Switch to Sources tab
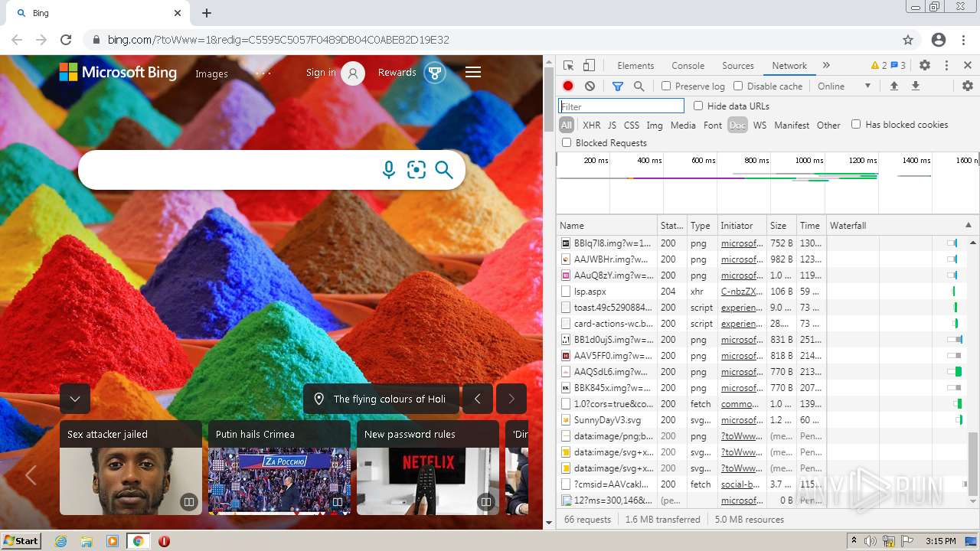The height and width of the screenshot is (551, 980). (x=738, y=66)
